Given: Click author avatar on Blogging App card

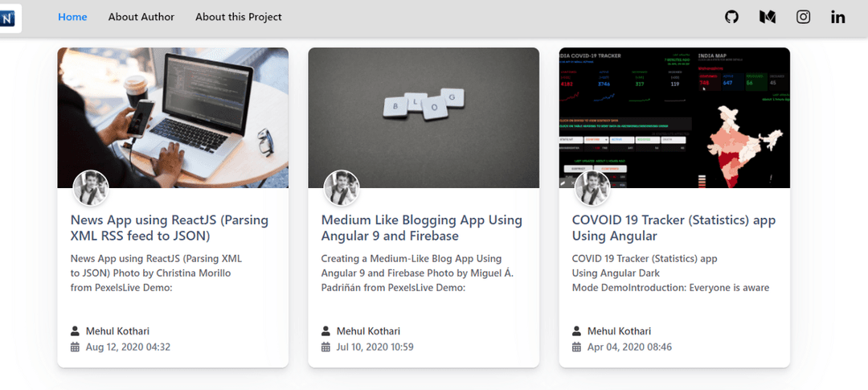Looking at the screenshot, I should pyautogui.click(x=342, y=188).
